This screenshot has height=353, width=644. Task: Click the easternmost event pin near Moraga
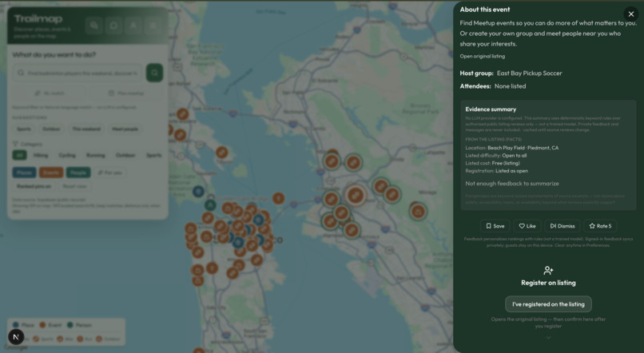click(x=418, y=212)
